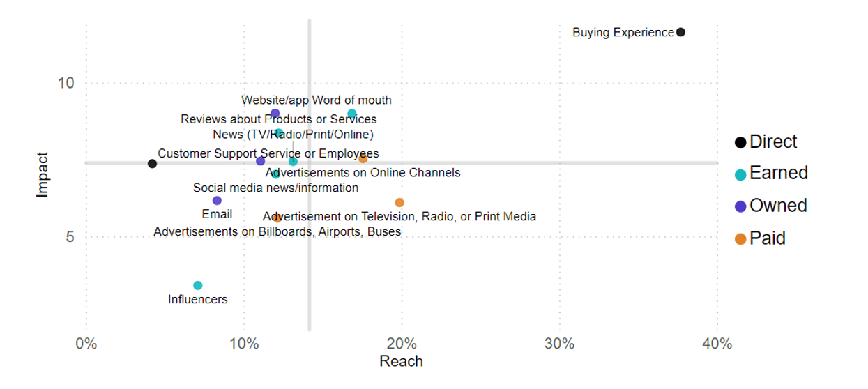Select the orange Advertisements on Online Channels dot
The width and height of the screenshot is (868, 389).
[363, 159]
